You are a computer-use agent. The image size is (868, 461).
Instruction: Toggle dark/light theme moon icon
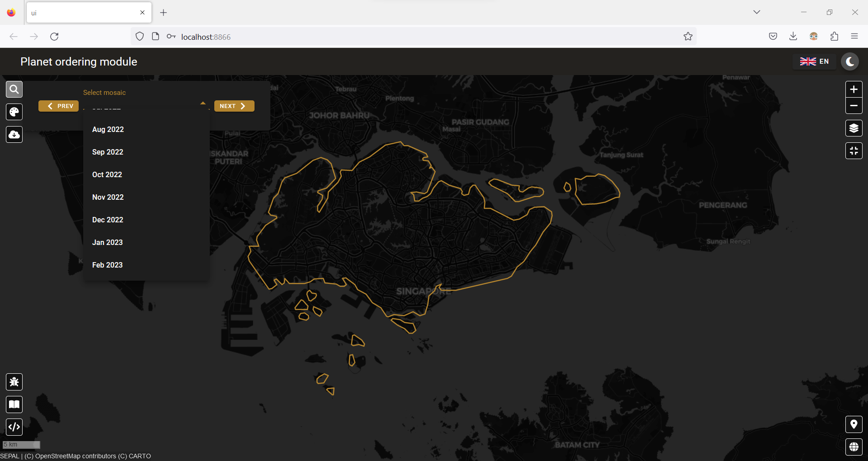click(x=850, y=61)
